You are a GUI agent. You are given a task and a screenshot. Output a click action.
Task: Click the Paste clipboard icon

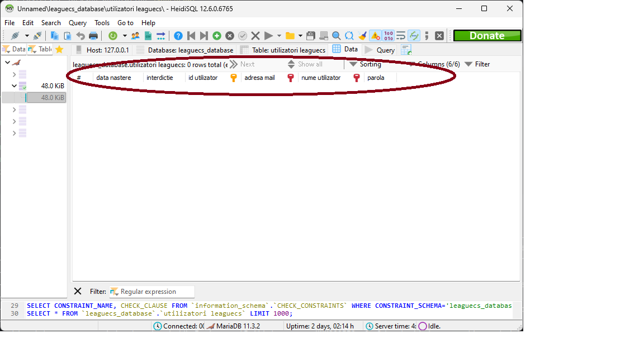coord(67,36)
